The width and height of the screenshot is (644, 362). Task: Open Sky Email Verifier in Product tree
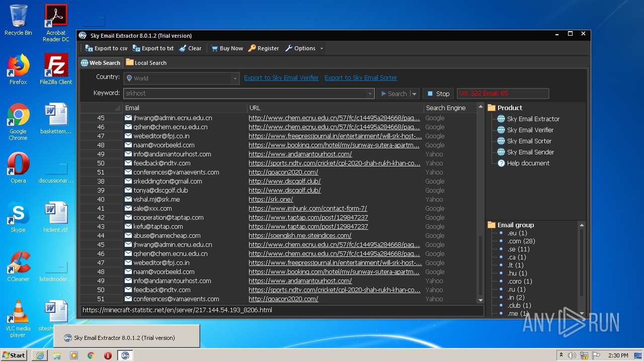(x=530, y=130)
